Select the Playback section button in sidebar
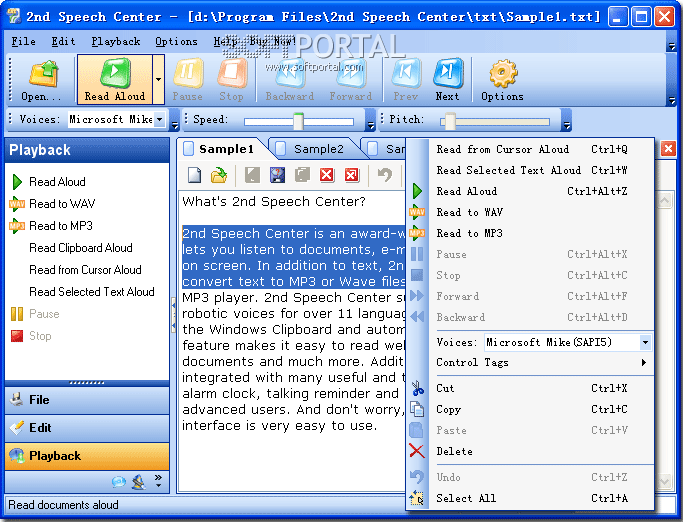 (x=87, y=456)
